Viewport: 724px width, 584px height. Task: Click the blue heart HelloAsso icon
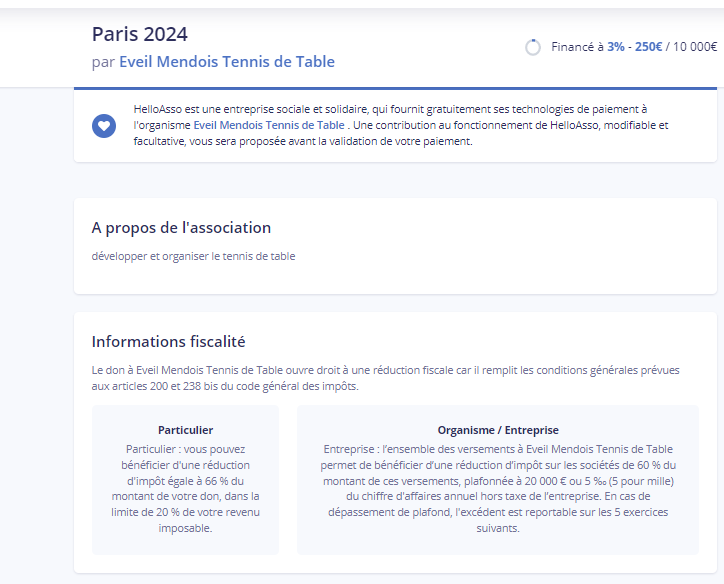(x=104, y=126)
